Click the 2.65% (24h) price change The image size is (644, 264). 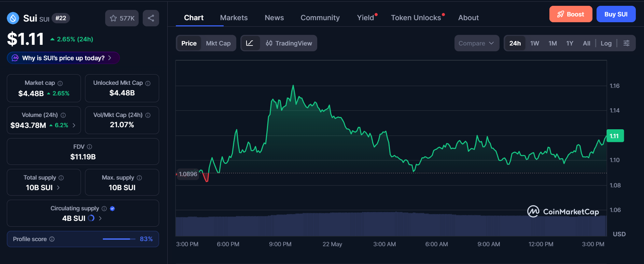72,39
